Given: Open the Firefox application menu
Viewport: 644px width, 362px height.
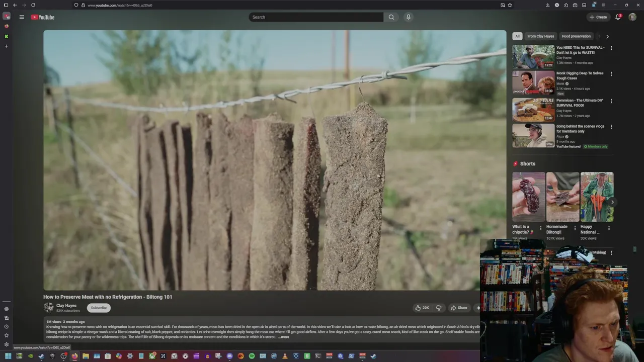Looking at the screenshot, I should 603,5.
